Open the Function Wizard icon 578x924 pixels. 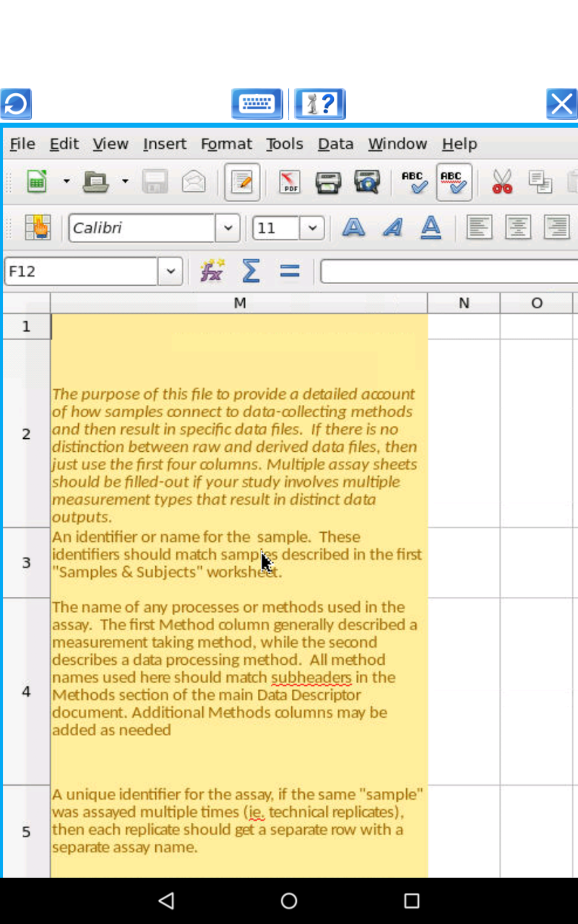tap(212, 271)
